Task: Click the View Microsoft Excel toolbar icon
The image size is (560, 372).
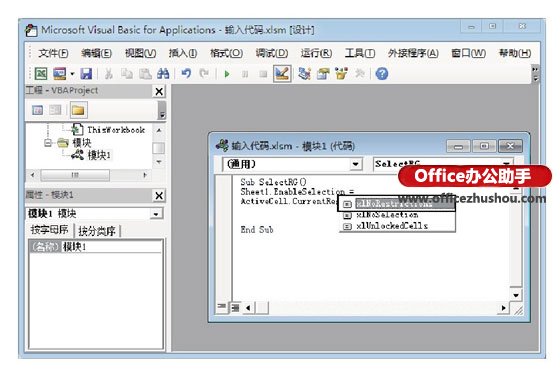Action: tap(41, 74)
